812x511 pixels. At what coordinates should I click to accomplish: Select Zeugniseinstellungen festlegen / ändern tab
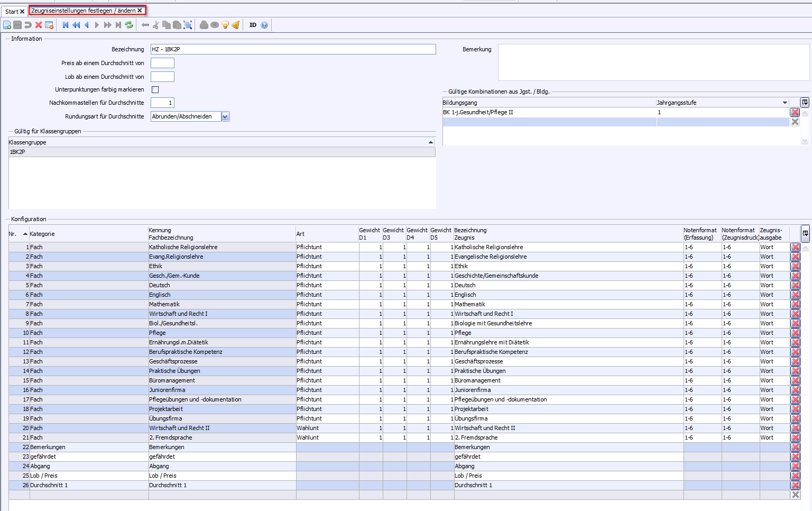[83, 11]
